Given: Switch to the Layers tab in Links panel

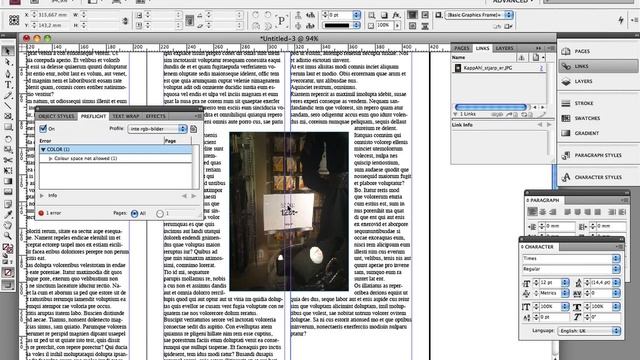Looking at the screenshot, I should pos(504,48).
